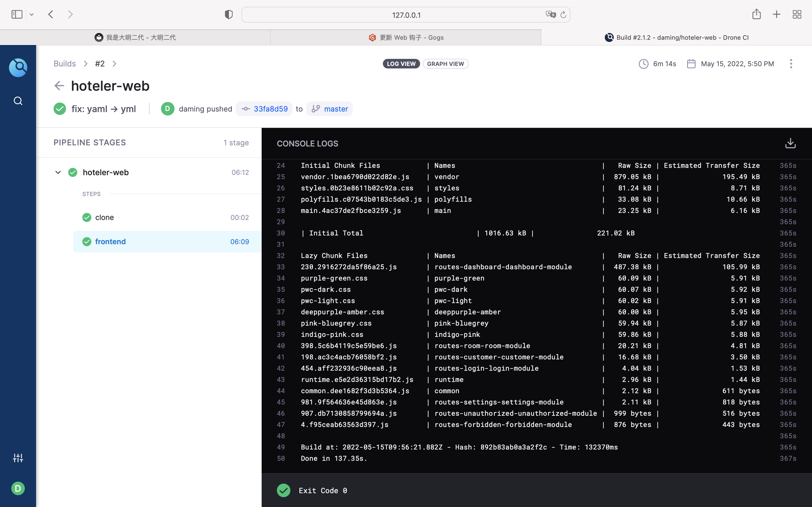The height and width of the screenshot is (507, 812).
Task: Switch to the Gogs Web hook tab
Action: tap(406, 37)
